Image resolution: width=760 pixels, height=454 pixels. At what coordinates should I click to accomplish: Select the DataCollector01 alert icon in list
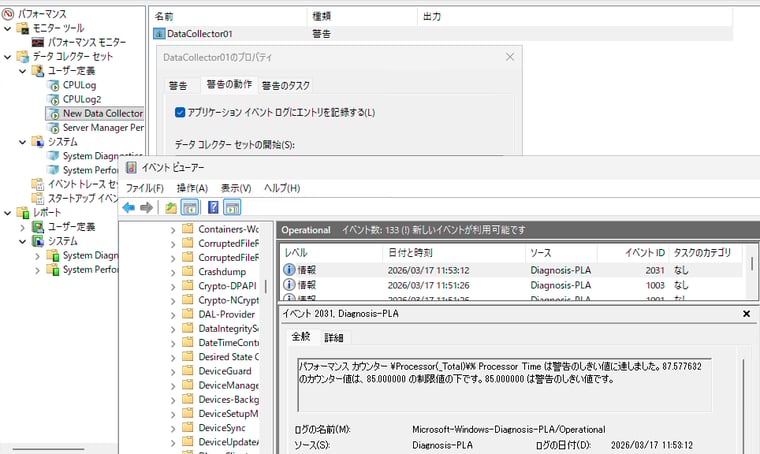pyautogui.click(x=159, y=33)
